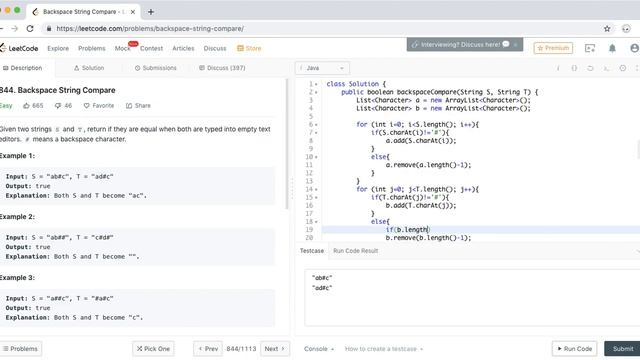The height and width of the screenshot is (360, 640).
Task: Reload the page with browser refresh icon
Action: click(30, 29)
